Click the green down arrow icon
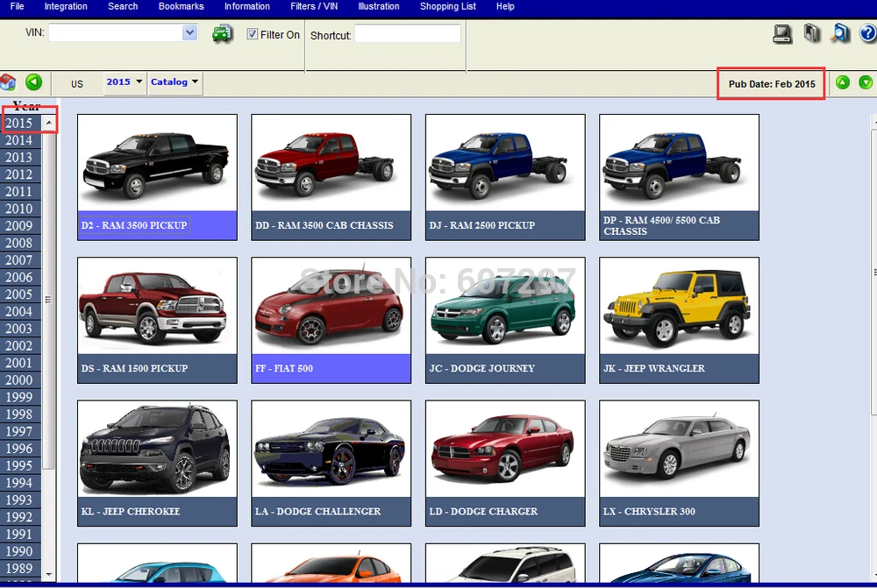This screenshot has height=588, width=877. 866,82
